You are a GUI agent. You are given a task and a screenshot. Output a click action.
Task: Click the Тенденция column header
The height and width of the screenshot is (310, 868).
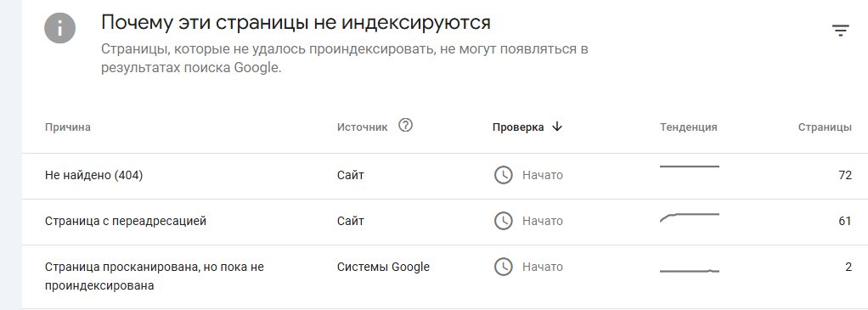point(689,127)
